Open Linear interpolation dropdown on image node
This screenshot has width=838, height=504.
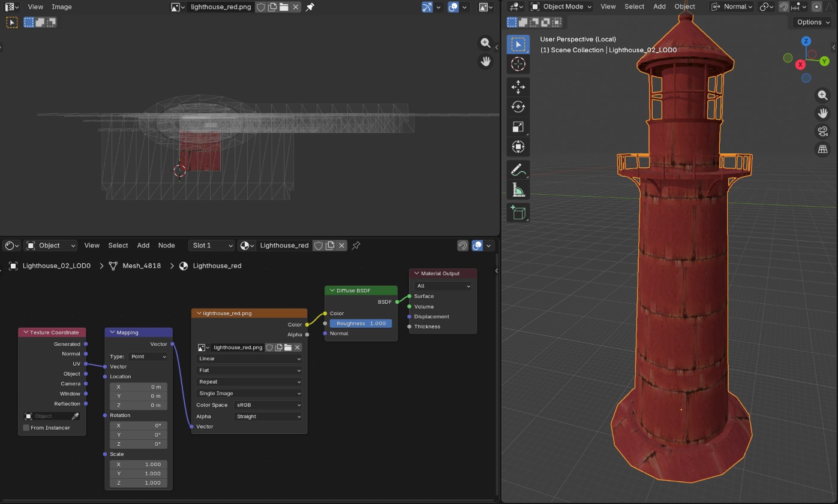pyautogui.click(x=249, y=358)
